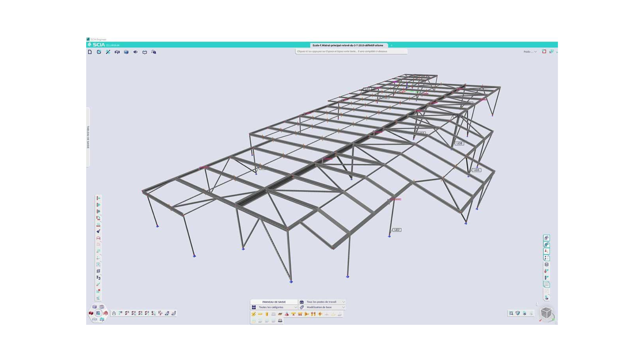The height and width of the screenshot is (362, 644).
Task: Select the yellow column icon in input panel
Action: tap(267, 314)
